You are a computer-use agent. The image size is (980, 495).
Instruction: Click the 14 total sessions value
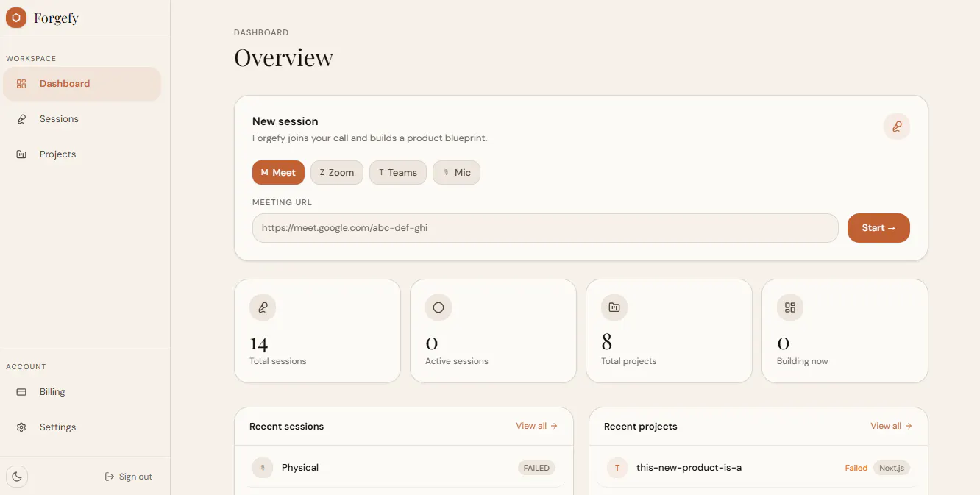pyautogui.click(x=259, y=343)
